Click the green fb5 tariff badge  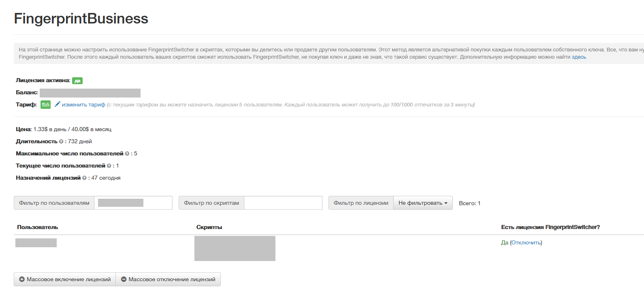[45, 105]
